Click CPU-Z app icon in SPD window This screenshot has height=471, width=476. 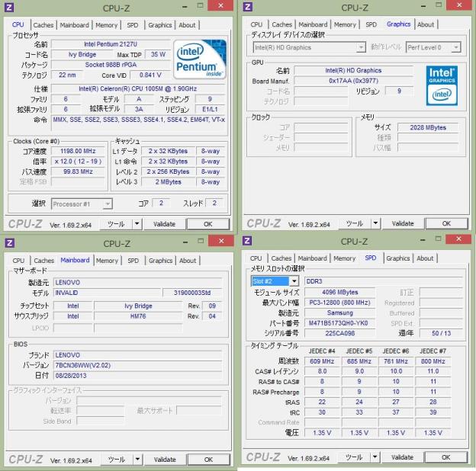coord(247,241)
